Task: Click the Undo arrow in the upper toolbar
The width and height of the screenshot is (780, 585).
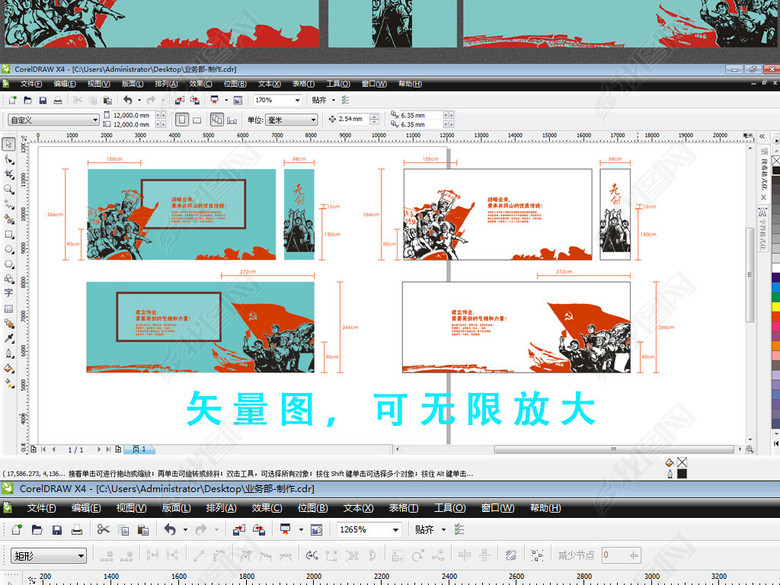Action: 127,101
